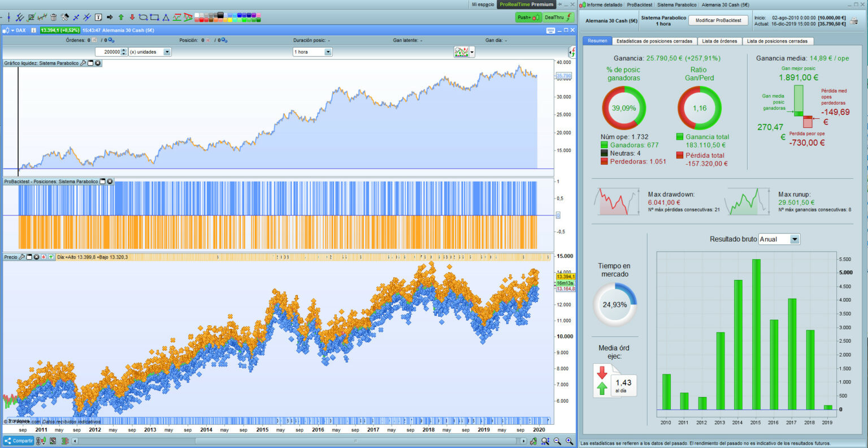868x448 pixels.
Task: Open the Mi espacio menu
Action: pos(483,5)
